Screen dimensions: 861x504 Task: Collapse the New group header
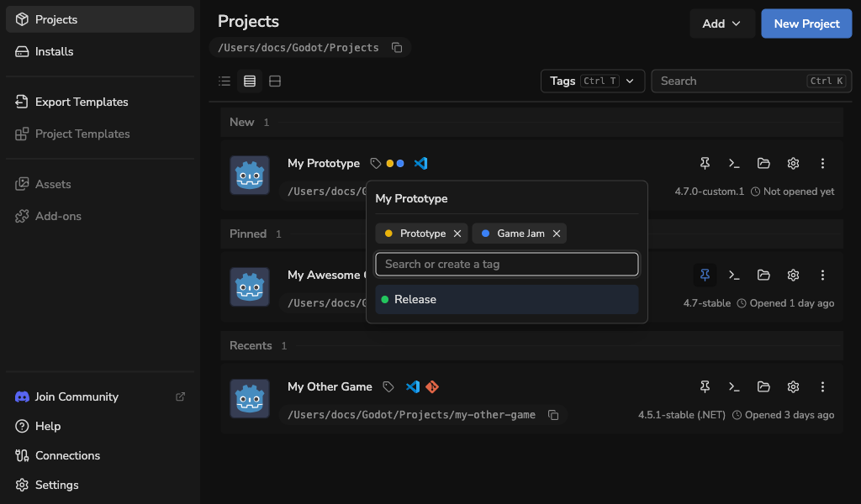(x=531, y=123)
